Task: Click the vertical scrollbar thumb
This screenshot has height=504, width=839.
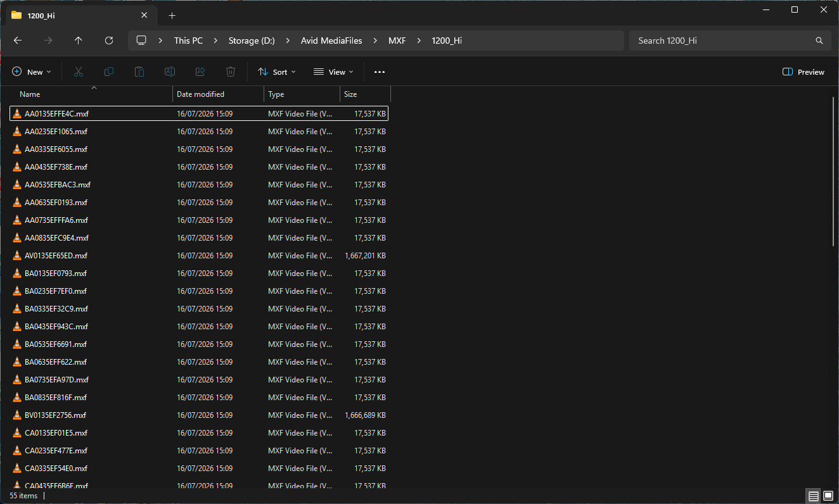Action: [834, 172]
